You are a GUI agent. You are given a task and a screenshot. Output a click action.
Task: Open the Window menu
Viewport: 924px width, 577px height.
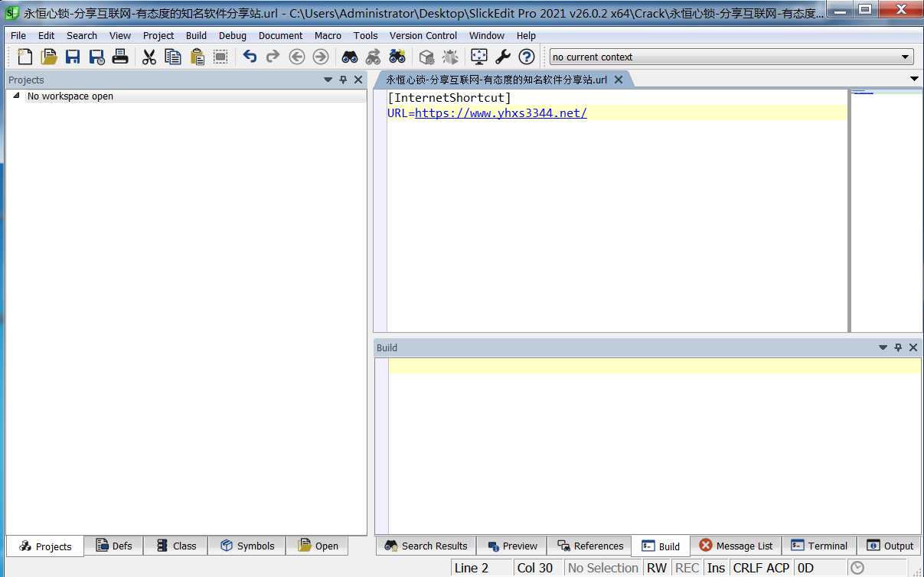(x=487, y=35)
